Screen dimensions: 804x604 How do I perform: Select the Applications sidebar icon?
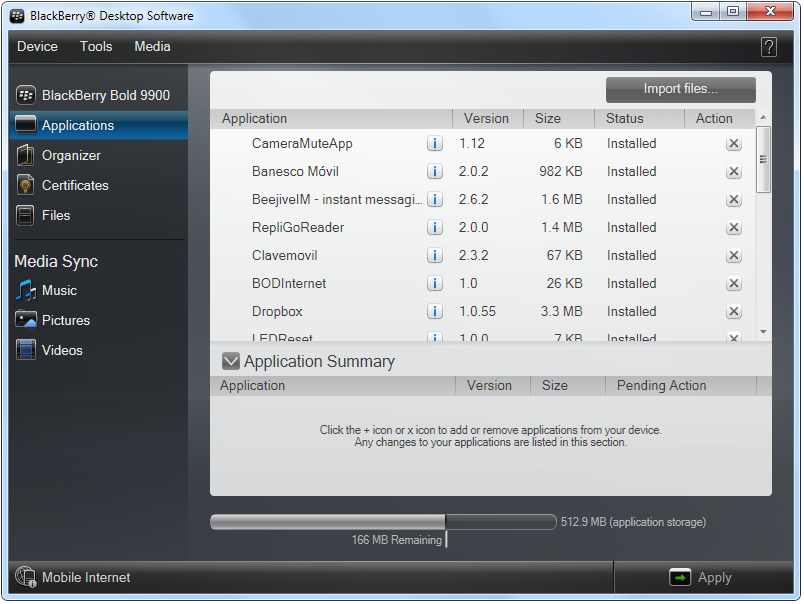(x=26, y=125)
